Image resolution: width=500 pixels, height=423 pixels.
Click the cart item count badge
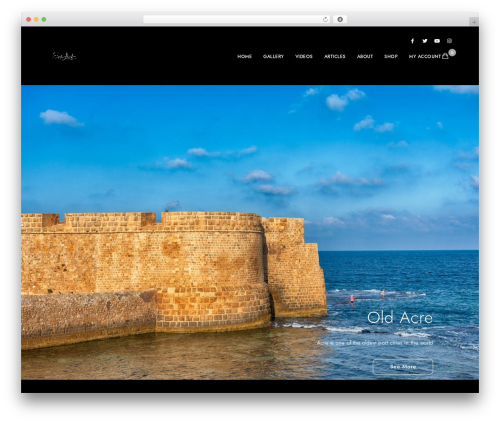point(452,52)
